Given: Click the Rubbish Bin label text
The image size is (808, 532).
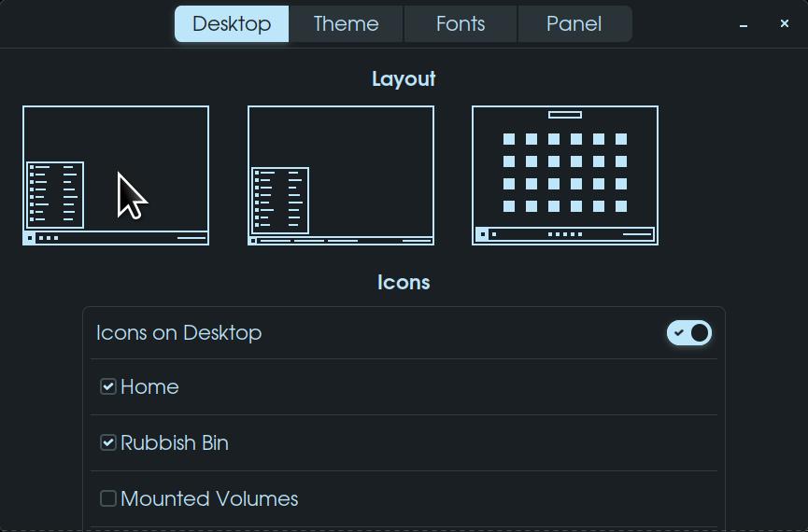Looking at the screenshot, I should pos(175,442).
